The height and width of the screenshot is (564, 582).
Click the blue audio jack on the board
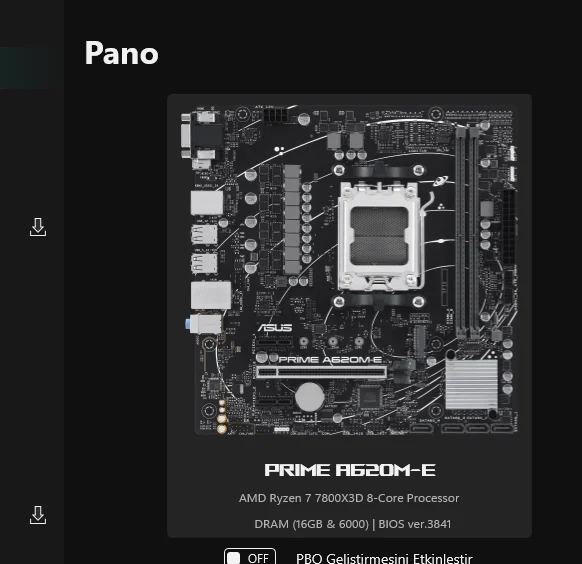pos(188,325)
